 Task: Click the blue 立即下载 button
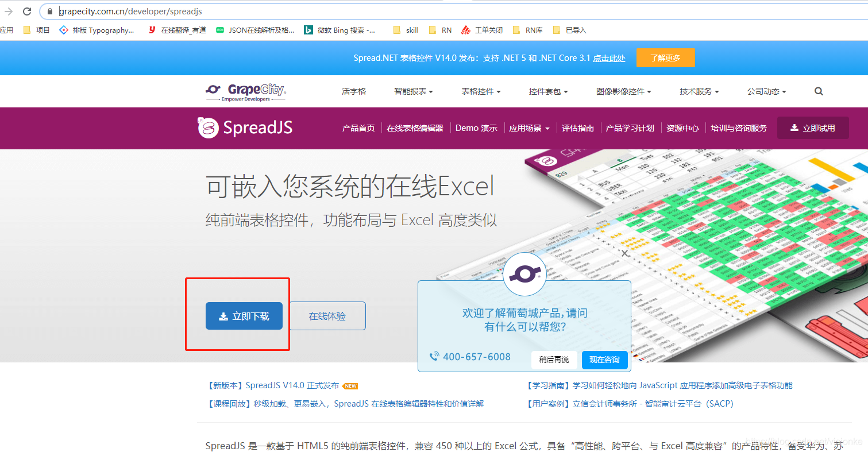(244, 316)
